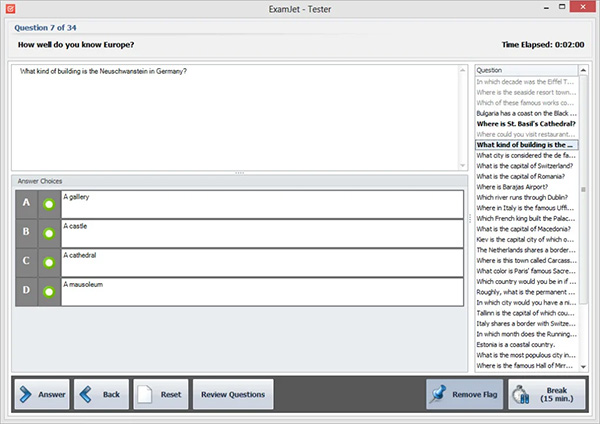The width and height of the screenshot is (600, 424).
Task: Choose radio button for 'A cathedral'
Action: pyautogui.click(x=48, y=263)
